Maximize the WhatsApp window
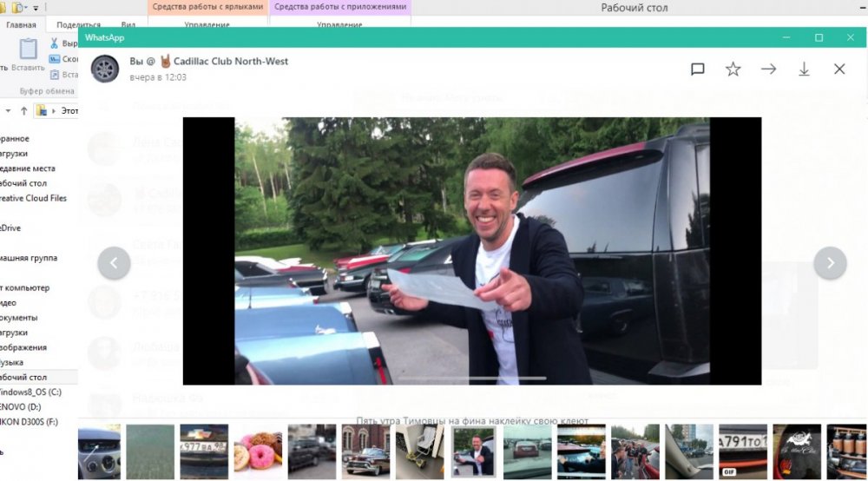The width and height of the screenshot is (868, 481). point(819,37)
